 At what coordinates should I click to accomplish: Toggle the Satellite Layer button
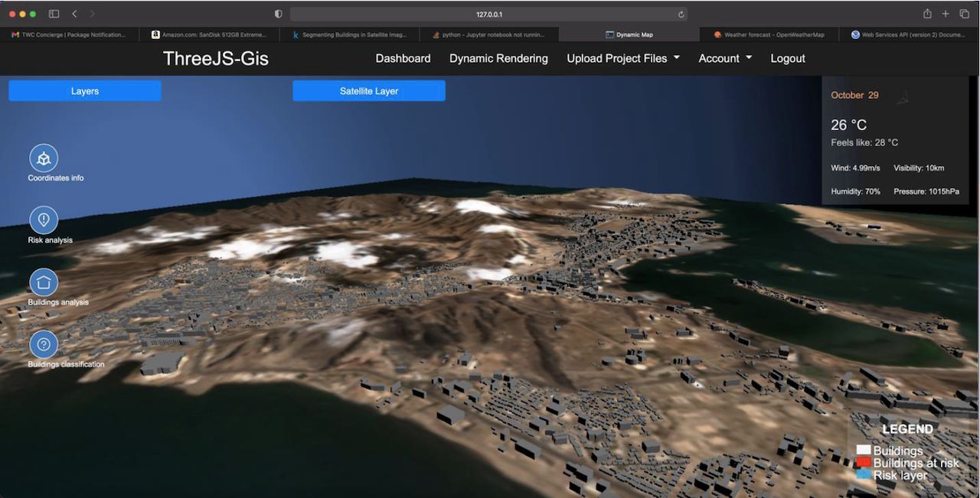pyautogui.click(x=368, y=91)
